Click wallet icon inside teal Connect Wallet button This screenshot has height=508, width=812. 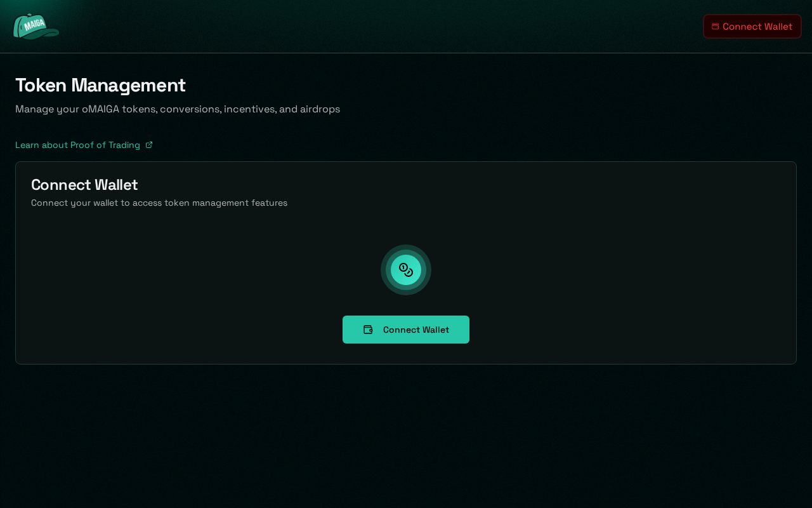click(x=368, y=330)
